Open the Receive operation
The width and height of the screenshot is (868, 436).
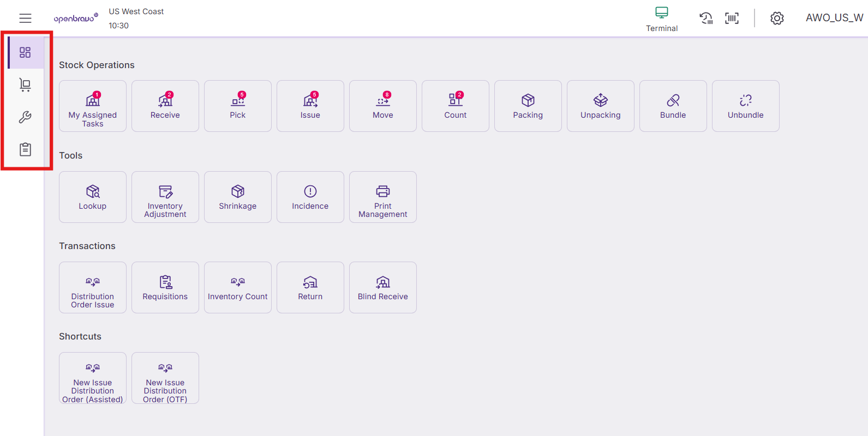(165, 106)
